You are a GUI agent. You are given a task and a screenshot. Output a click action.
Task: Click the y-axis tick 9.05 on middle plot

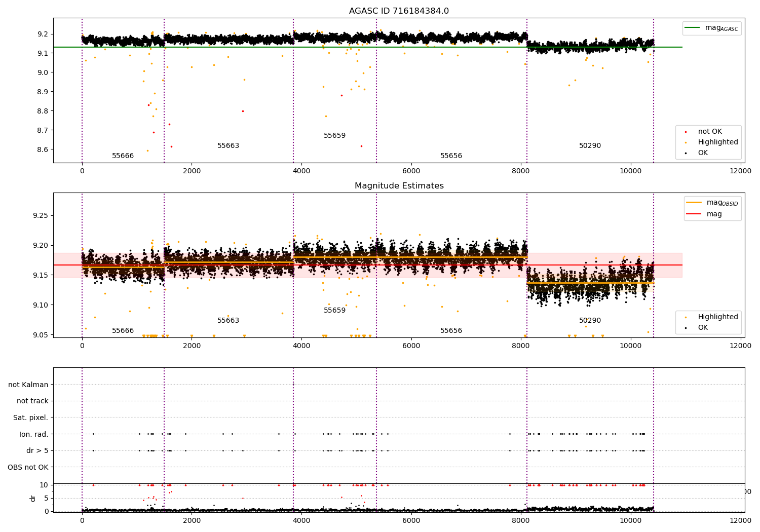pos(41,335)
